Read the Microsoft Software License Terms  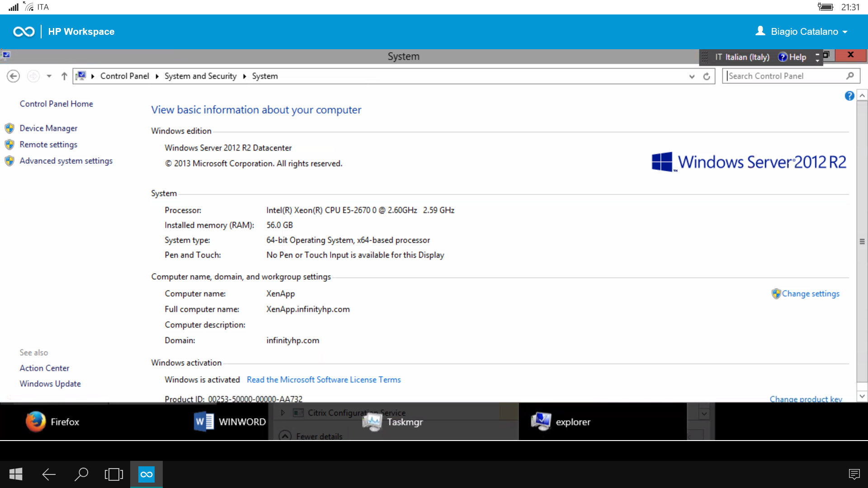(x=324, y=380)
